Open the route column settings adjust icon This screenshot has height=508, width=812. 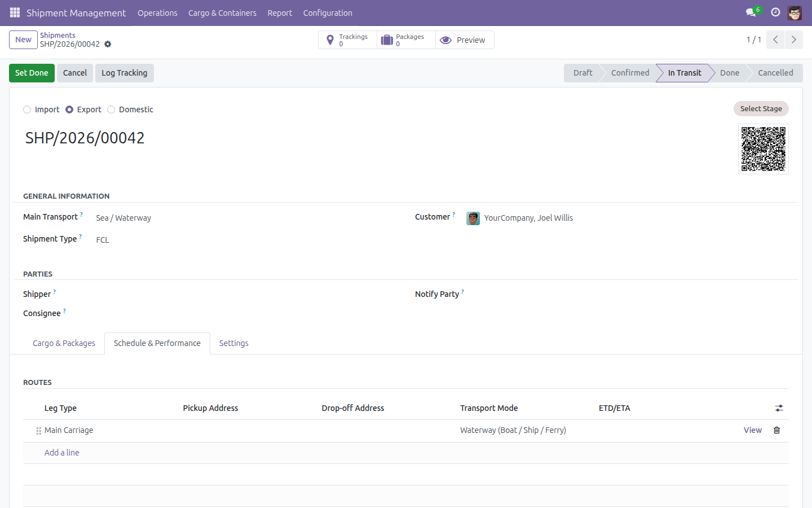click(779, 408)
